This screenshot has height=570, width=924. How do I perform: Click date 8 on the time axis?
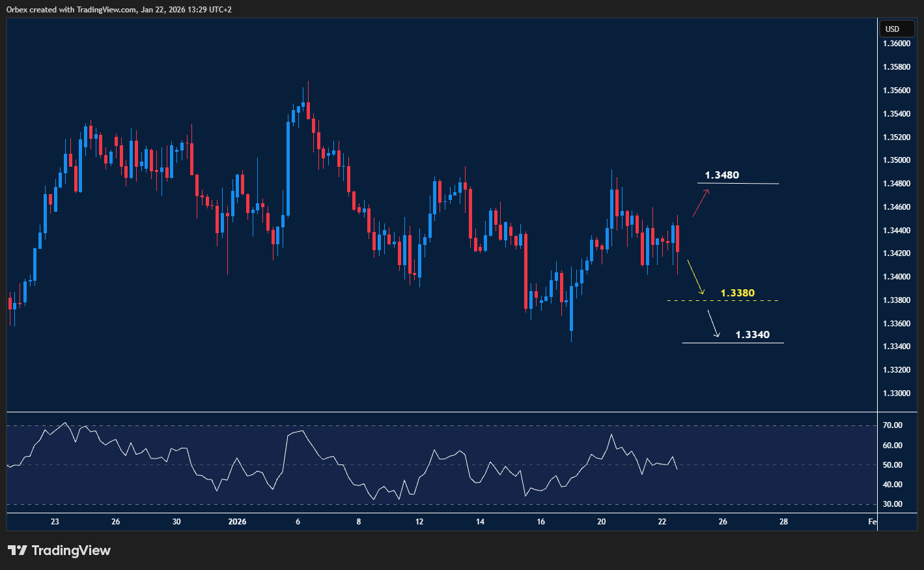(359, 522)
